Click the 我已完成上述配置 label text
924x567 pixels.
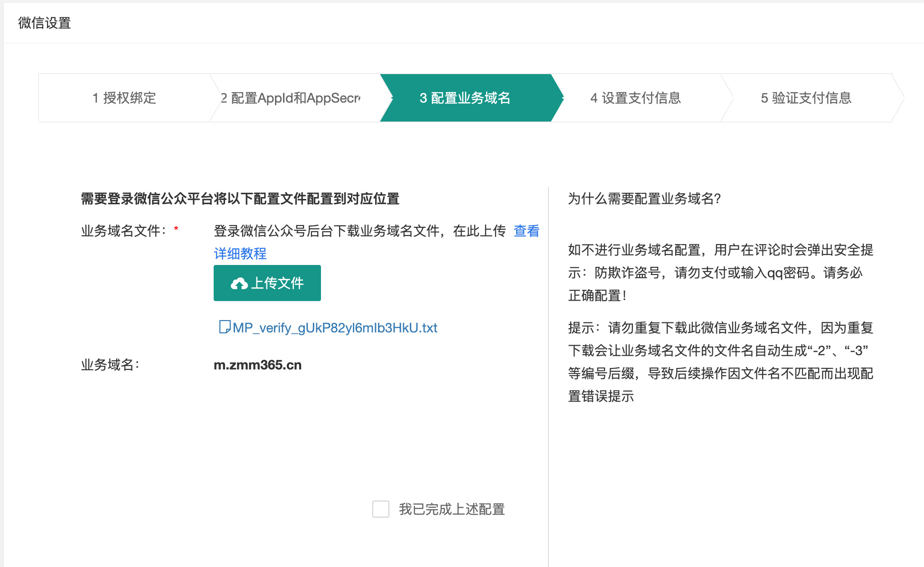452,509
